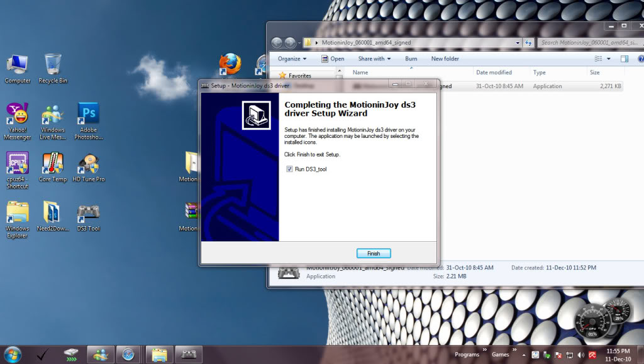
Task: Select the Yahoo! Messenger desktop shortcut
Action: click(17, 122)
